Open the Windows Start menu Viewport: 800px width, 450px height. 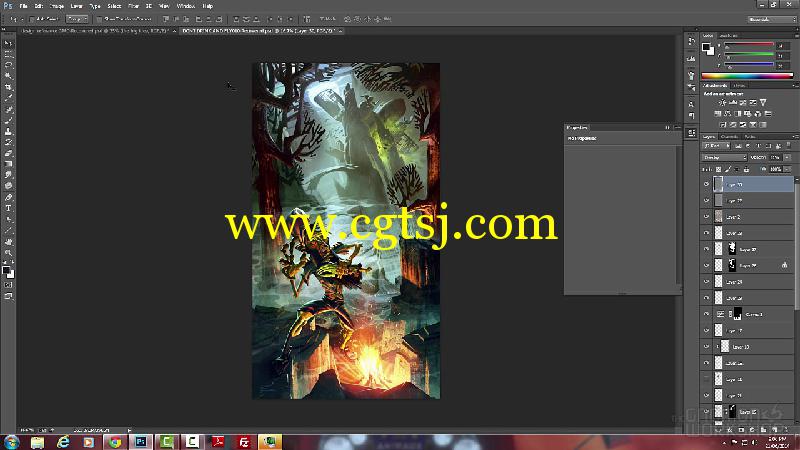pyautogui.click(x=11, y=442)
